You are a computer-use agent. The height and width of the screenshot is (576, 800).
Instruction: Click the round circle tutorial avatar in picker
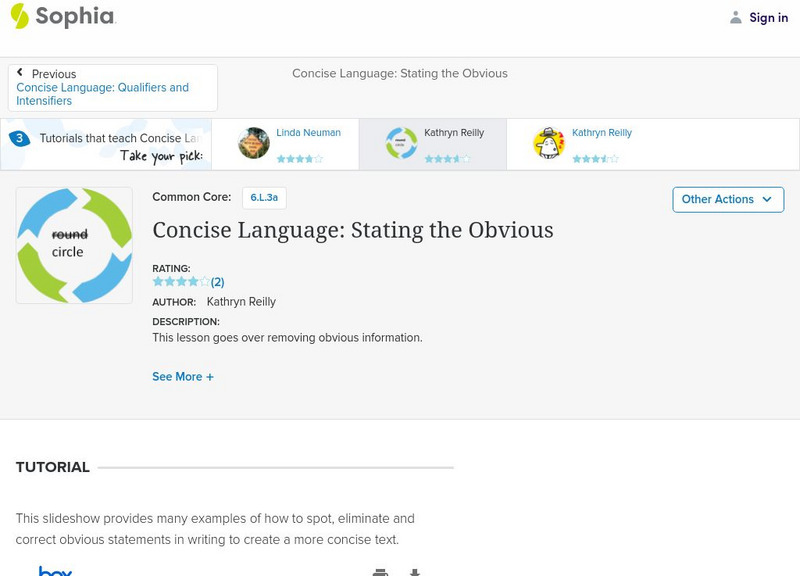402,143
